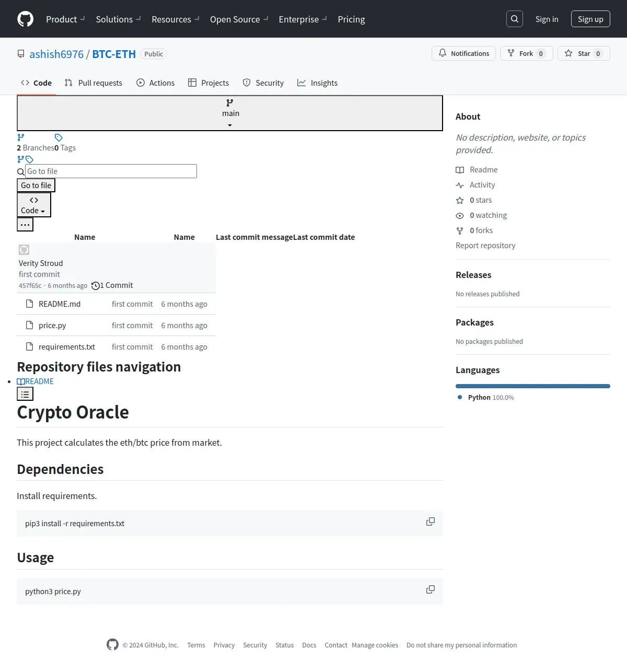Viewport: 627px width, 672px height.
Task: Click Do not share my personal information
Action: 461,645
